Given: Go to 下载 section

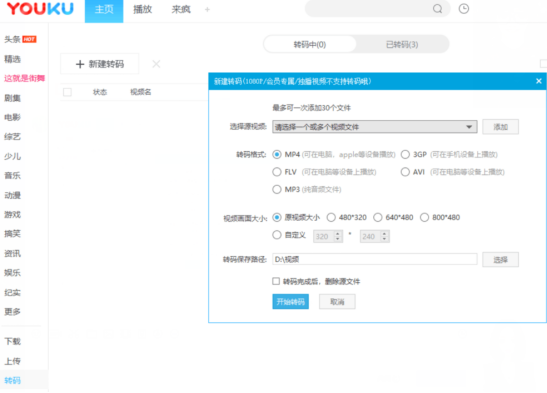Looking at the screenshot, I should click(x=13, y=341).
